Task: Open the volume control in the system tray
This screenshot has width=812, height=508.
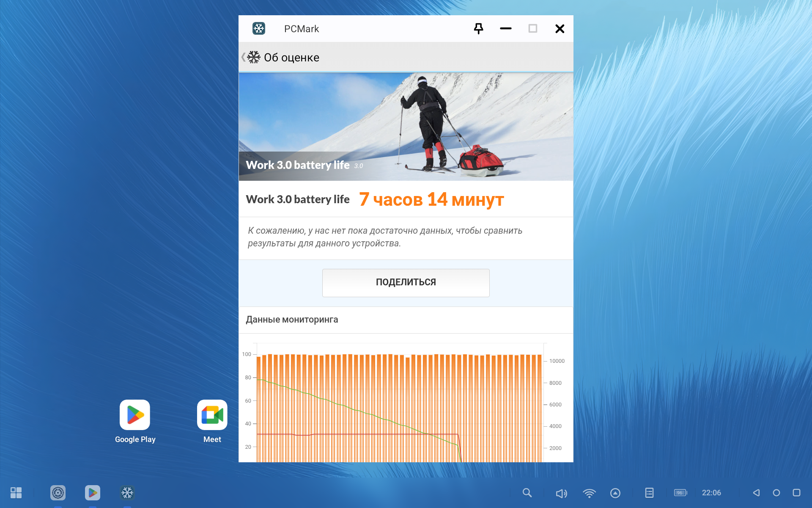Action: click(561, 493)
